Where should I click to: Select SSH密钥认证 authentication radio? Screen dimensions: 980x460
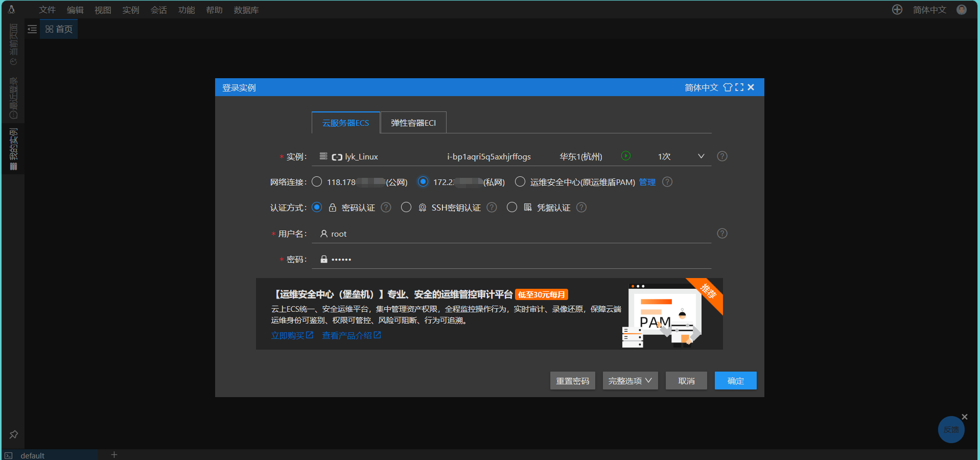[x=406, y=207]
